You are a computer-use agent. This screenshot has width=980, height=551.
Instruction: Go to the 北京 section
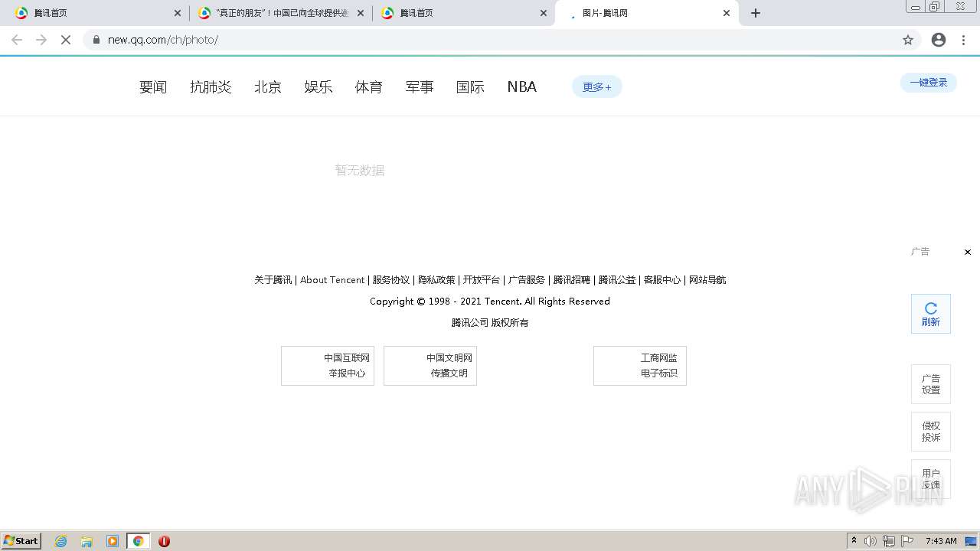(x=268, y=87)
